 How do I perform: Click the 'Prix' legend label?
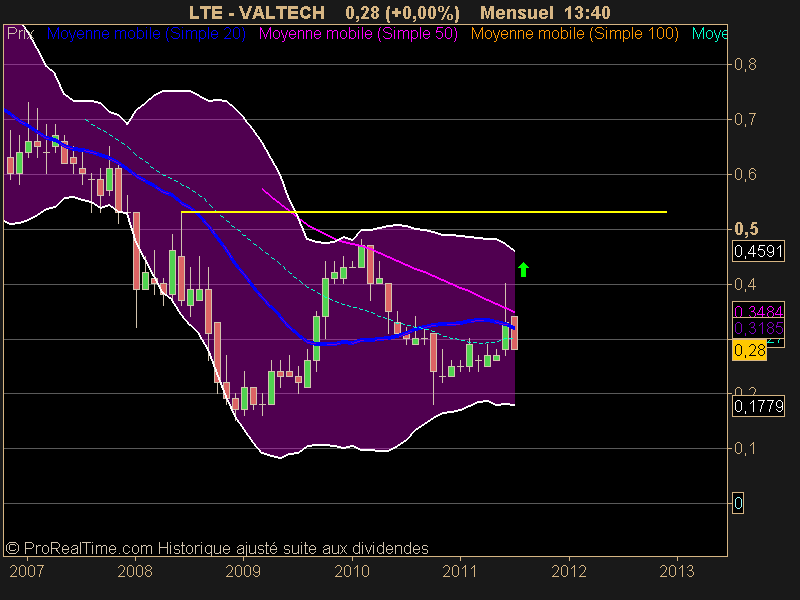point(20,34)
